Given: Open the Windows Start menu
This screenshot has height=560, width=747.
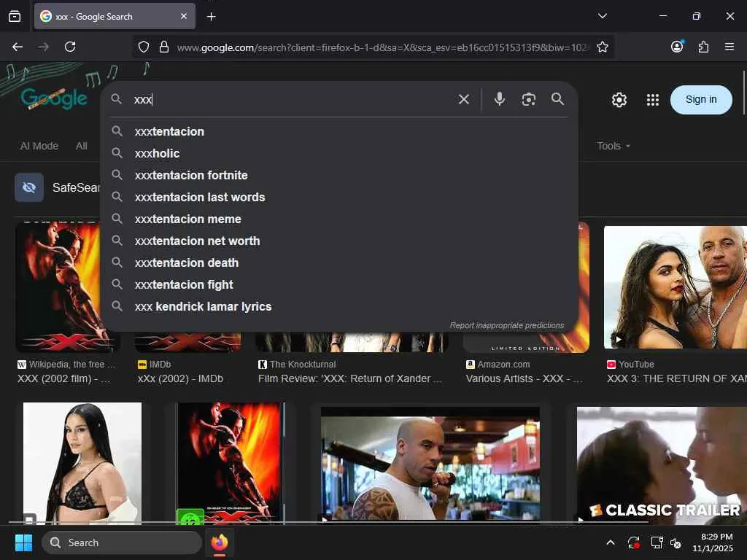Looking at the screenshot, I should coord(23,542).
